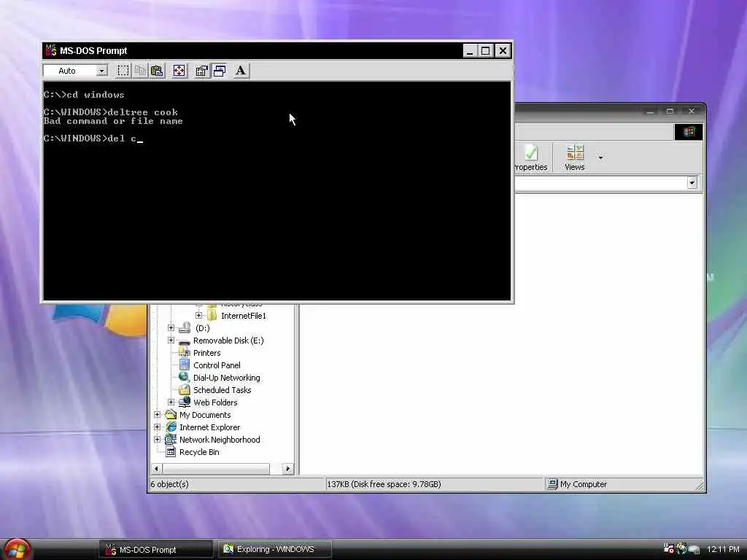Click the Copy icon in MS-DOS toolbar
747x560 pixels.
pyautogui.click(x=140, y=71)
